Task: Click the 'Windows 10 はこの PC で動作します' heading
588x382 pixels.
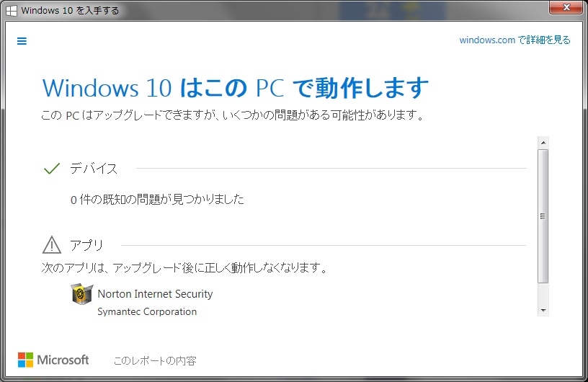Action: click(x=235, y=88)
